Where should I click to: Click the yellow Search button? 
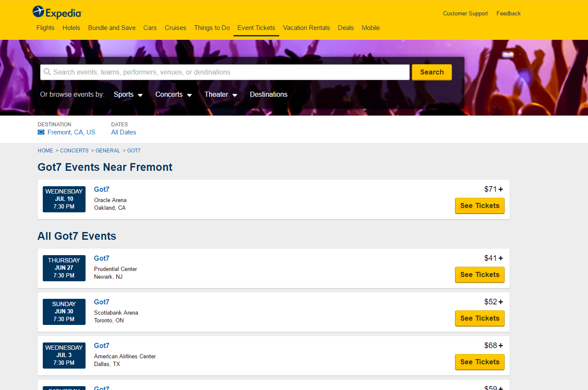point(432,72)
